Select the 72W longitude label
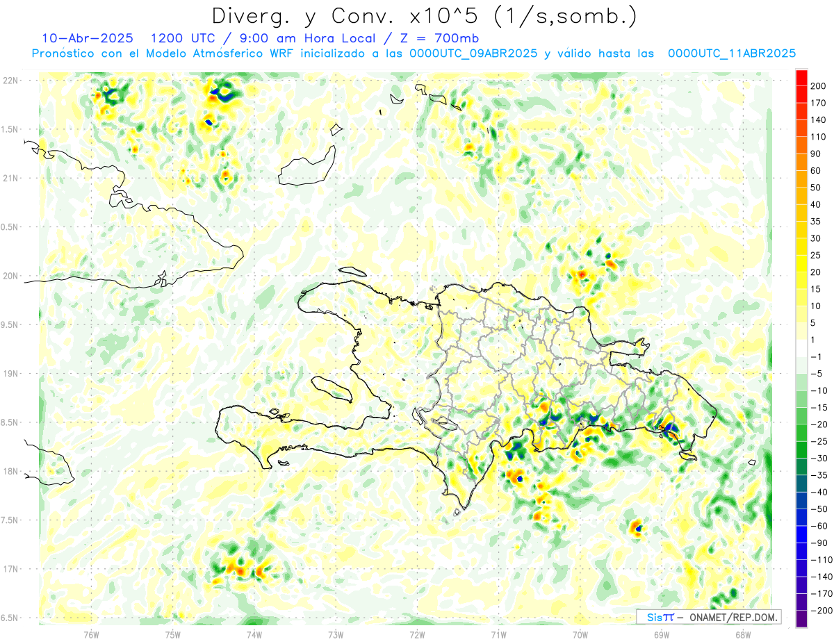The height and width of the screenshot is (644, 834). pyautogui.click(x=417, y=634)
